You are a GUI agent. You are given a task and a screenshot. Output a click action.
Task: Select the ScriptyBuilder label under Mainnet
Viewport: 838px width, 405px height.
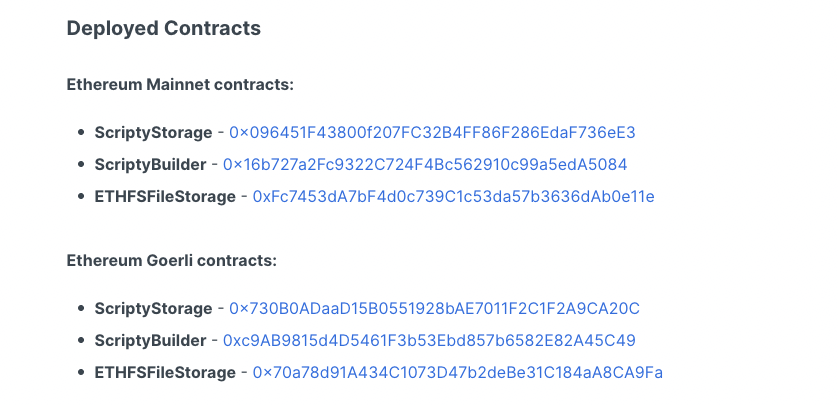tap(150, 165)
